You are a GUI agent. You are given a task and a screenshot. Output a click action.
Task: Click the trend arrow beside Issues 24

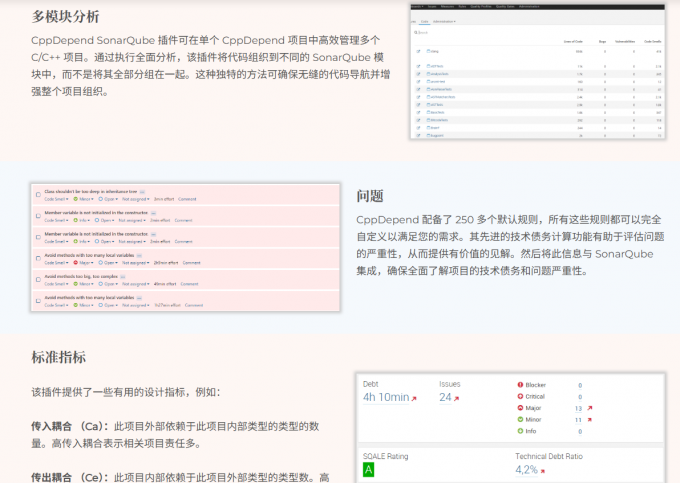click(457, 398)
